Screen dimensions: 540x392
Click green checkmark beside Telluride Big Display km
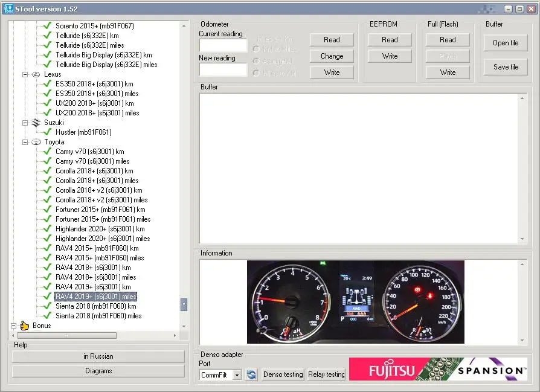click(48, 55)
